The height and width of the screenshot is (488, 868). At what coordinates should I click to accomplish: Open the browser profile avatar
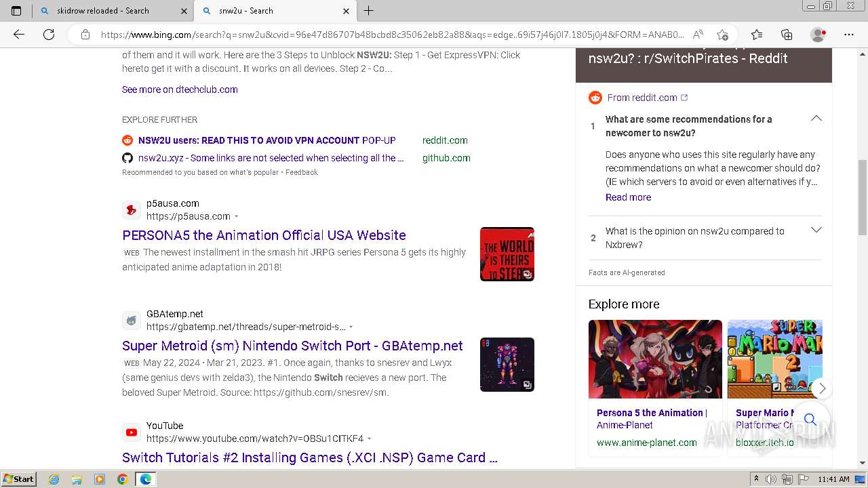coord(818,35)
